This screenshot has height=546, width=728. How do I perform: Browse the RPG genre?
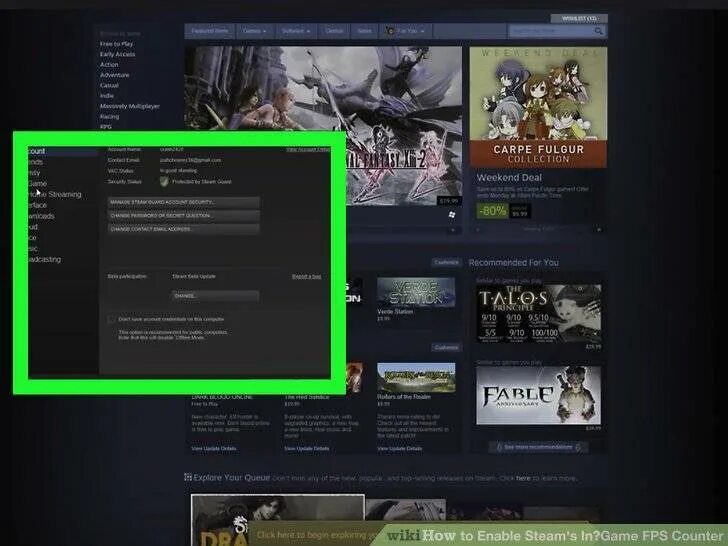tap(106, 127)
